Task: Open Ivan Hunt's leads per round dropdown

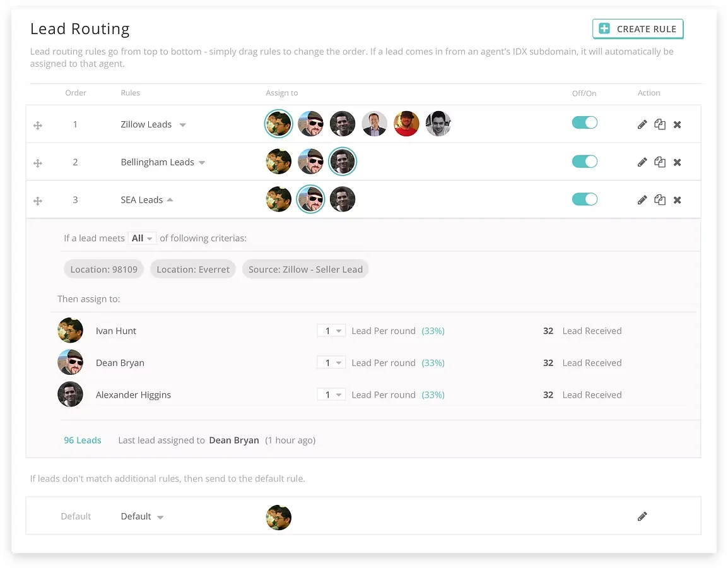Action: (x=331, y=331)
